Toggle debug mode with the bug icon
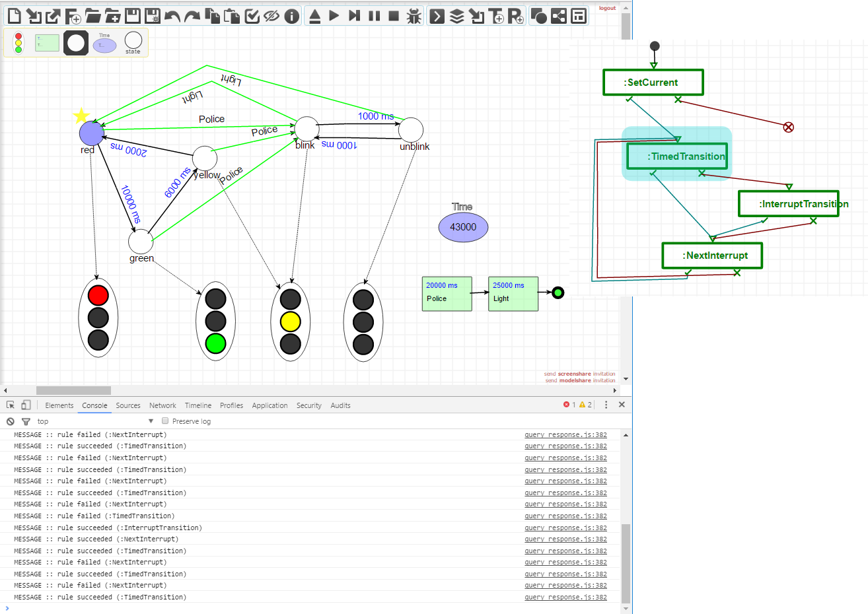 414,16
